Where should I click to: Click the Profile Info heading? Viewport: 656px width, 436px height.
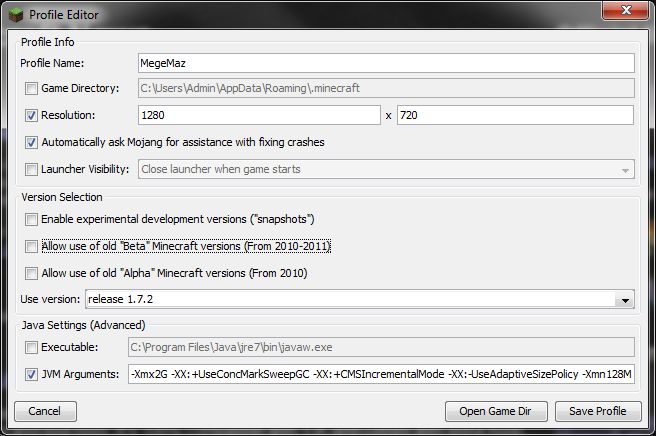pos(48,42)
